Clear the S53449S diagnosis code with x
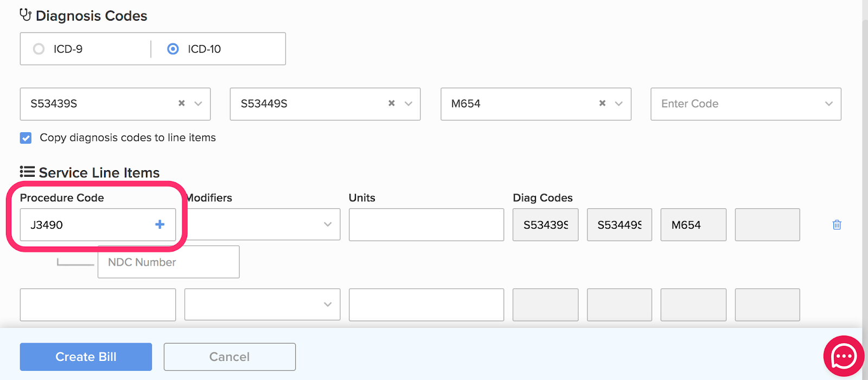868x380 pixels. click(x=392, y=103)
